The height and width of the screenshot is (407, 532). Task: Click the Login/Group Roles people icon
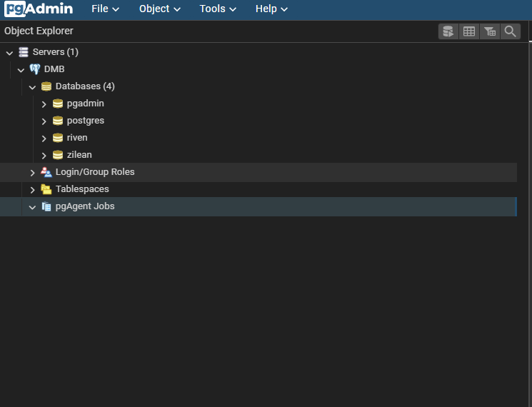(x=46, y=172)
